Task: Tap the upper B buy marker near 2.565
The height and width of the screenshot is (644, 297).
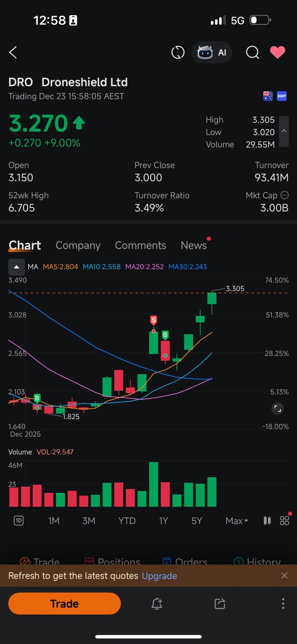Action: click(x=165, y=335)
